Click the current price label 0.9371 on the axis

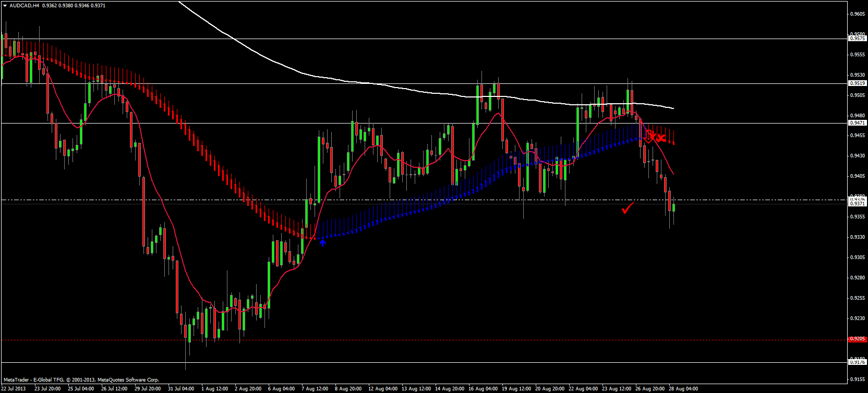click(858, 204)
